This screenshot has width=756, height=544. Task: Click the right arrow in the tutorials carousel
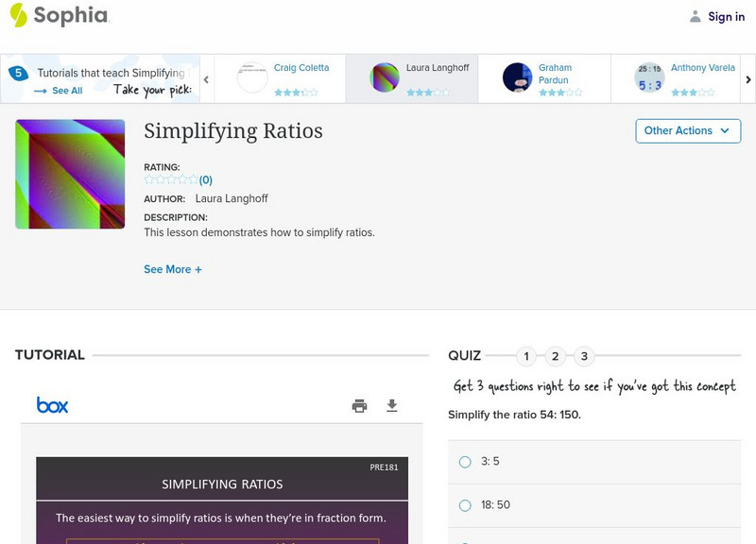(x=747, y=79)
